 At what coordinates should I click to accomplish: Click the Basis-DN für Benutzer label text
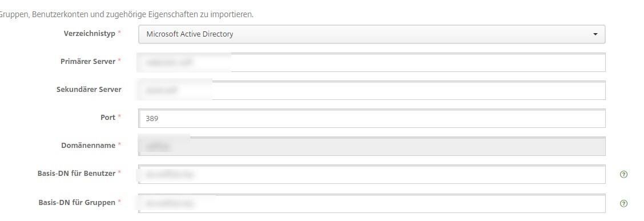[77, 174]
